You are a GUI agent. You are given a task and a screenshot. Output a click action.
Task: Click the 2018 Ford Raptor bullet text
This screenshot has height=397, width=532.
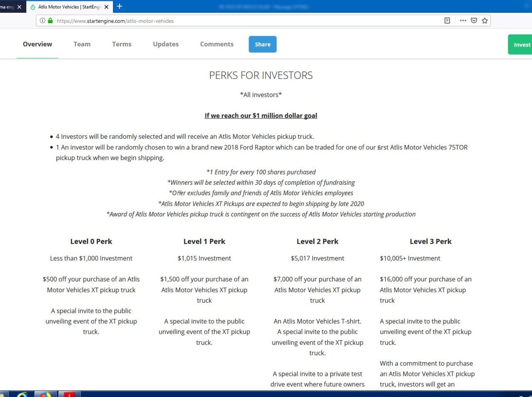pos(262,152)
